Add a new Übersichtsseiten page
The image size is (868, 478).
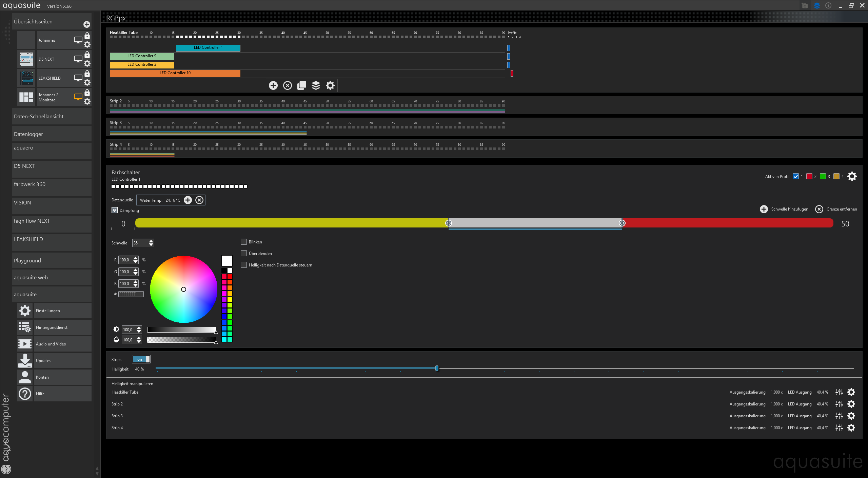click(x=87, y=24)
